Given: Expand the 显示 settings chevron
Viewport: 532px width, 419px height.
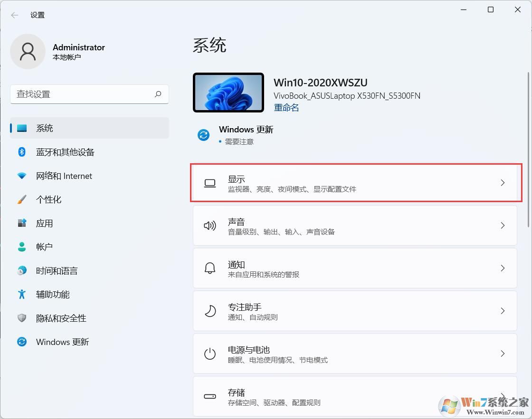Looking at the screenshot, I should pos(503,183).
